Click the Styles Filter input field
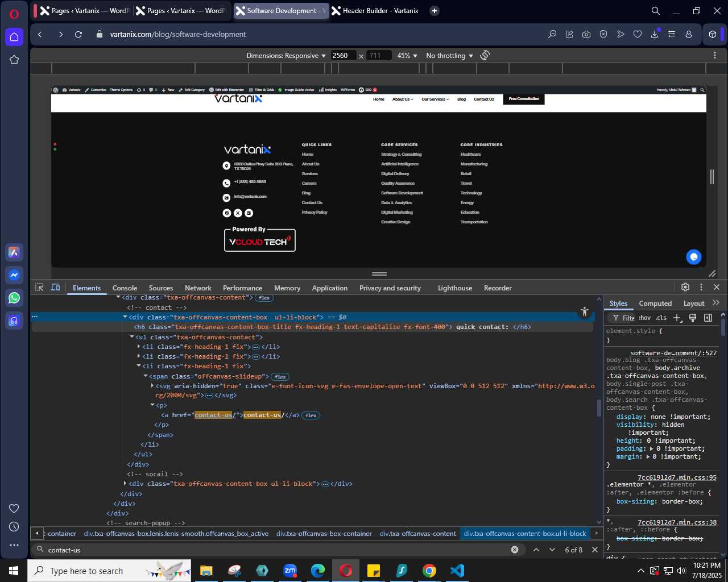This screenshot has width=728, height=582. click(x=622, y=318)
